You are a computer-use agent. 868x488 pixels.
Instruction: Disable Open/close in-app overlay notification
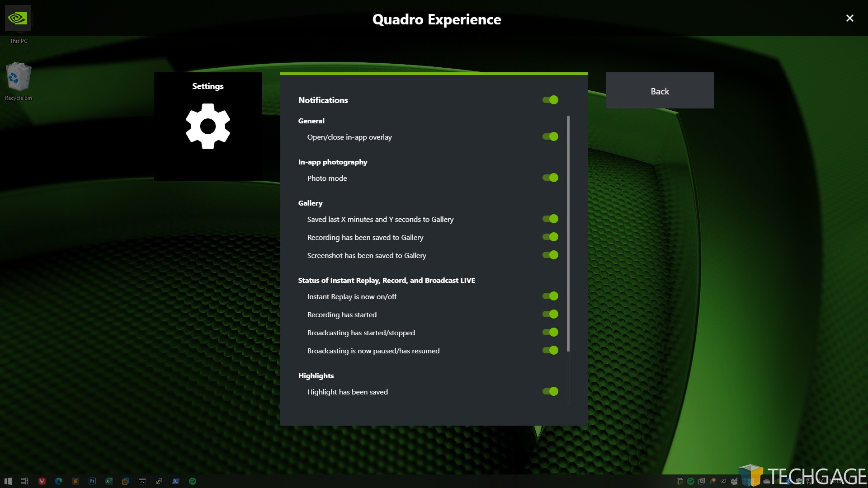click(550, 136)
